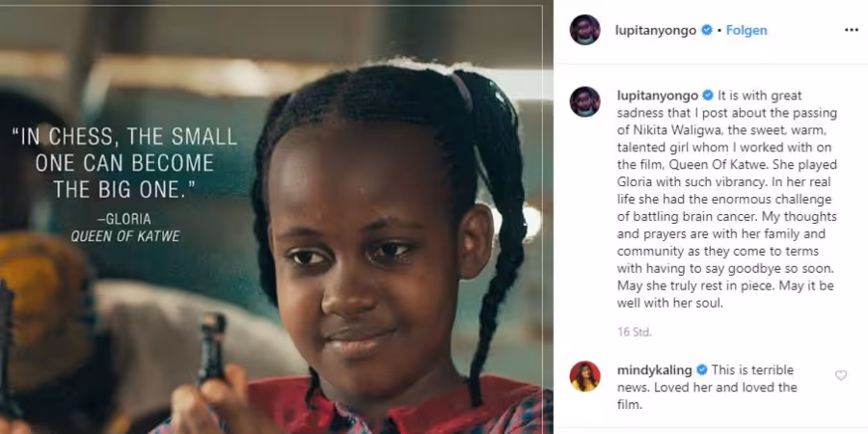
Task: Click the chess quote text on image
Action: click(125, 163)
